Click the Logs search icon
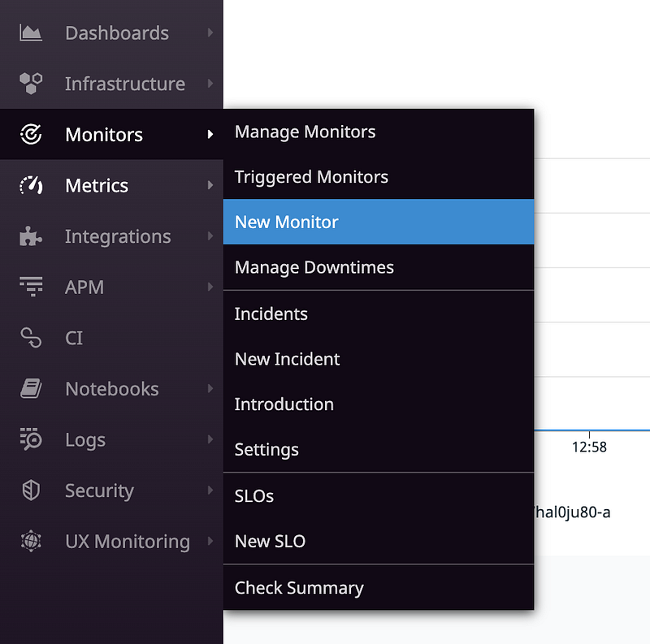Screen dimensions: 650x644 pyautogui.click(x=31, y=439)
